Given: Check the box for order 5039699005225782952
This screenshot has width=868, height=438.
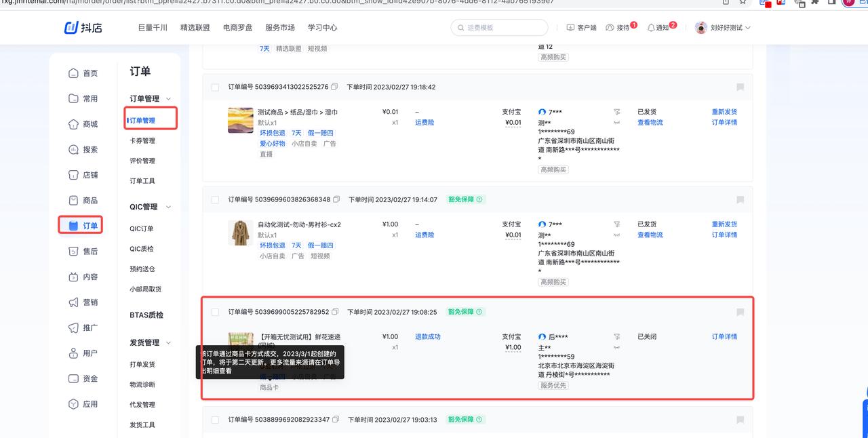Looking at the screenshot, I should (x=215, y=313).
